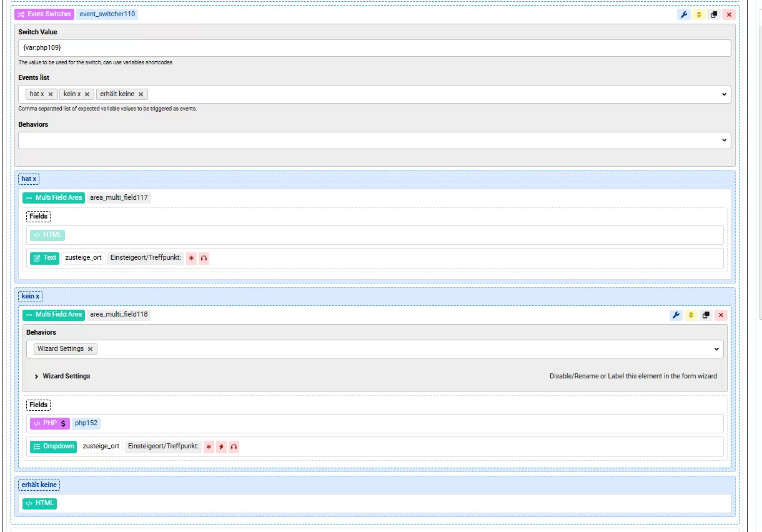Screen dimensions: 762x532
Task: Click Fields label in area_multi_field117
Action: coord(38,216)
